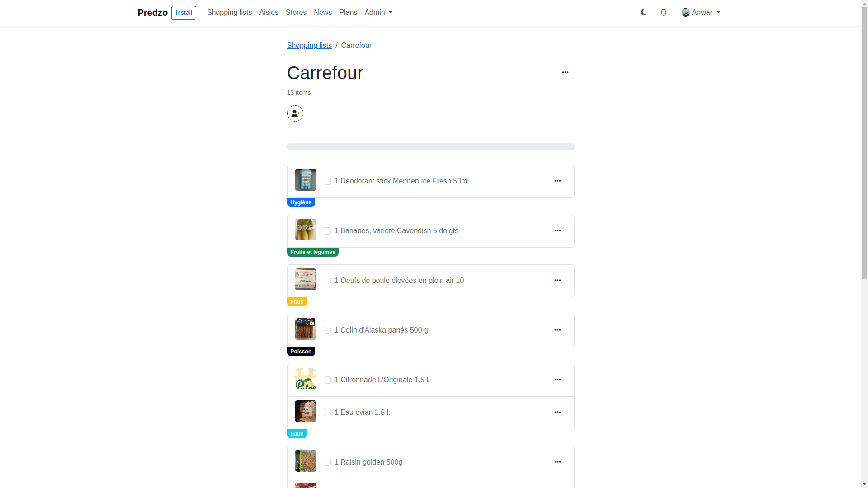Open the Anwar account dropdown
This screenshot has height=488, width=868.
point(700,12)
